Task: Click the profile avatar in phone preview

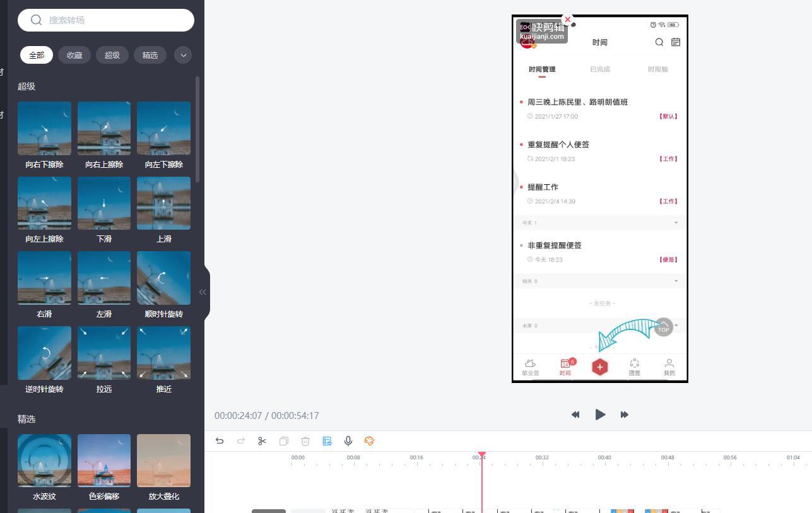Action: tap(527, 42)
